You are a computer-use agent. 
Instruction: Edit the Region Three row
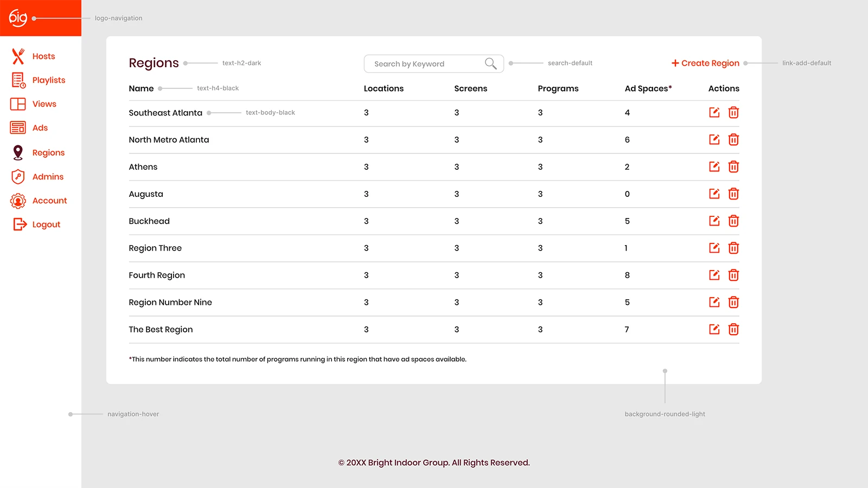714,248
